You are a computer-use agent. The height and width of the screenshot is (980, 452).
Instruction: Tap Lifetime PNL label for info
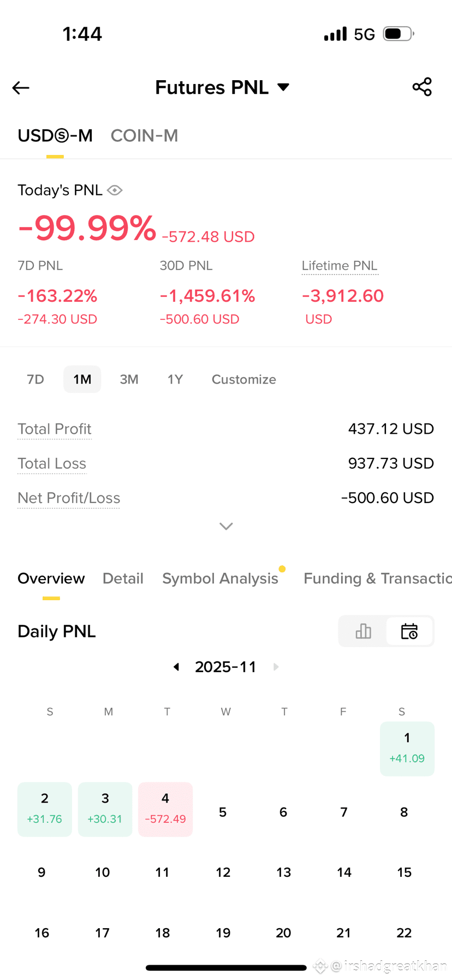coord(340,266)
